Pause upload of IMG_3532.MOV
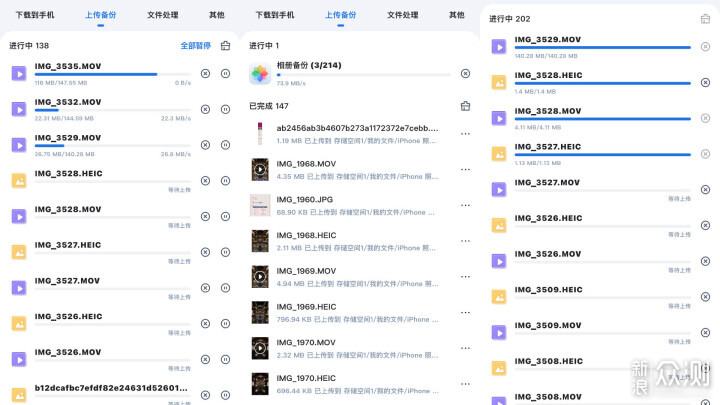 (x=225, y=109)
